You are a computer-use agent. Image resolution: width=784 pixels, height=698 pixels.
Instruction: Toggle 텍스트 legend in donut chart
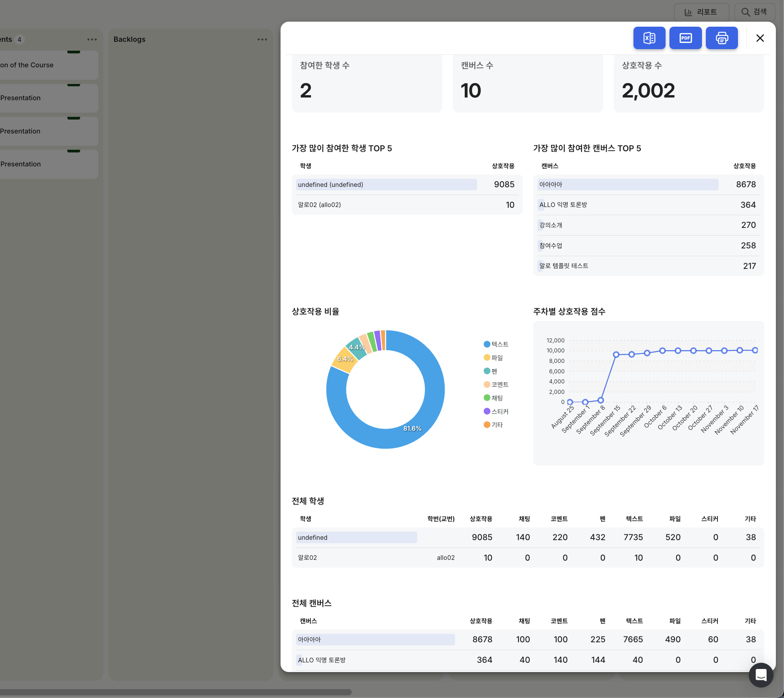(x=496, y=344)
